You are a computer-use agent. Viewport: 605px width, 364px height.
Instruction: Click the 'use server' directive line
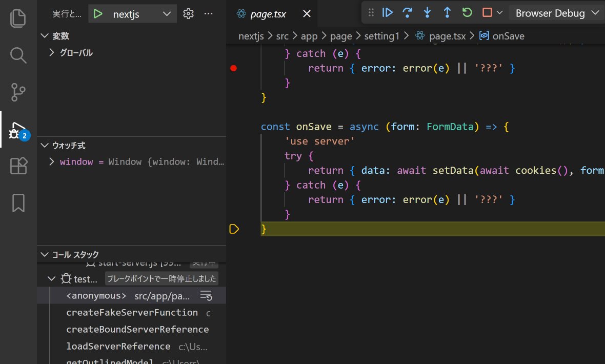[x=319, y=141]
